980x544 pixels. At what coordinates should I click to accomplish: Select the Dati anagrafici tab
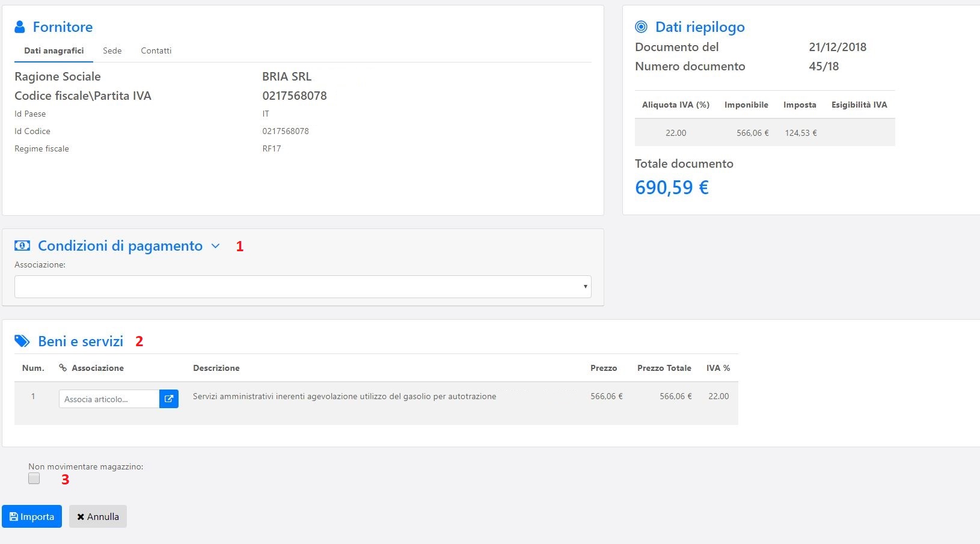[x=54, y=50]
